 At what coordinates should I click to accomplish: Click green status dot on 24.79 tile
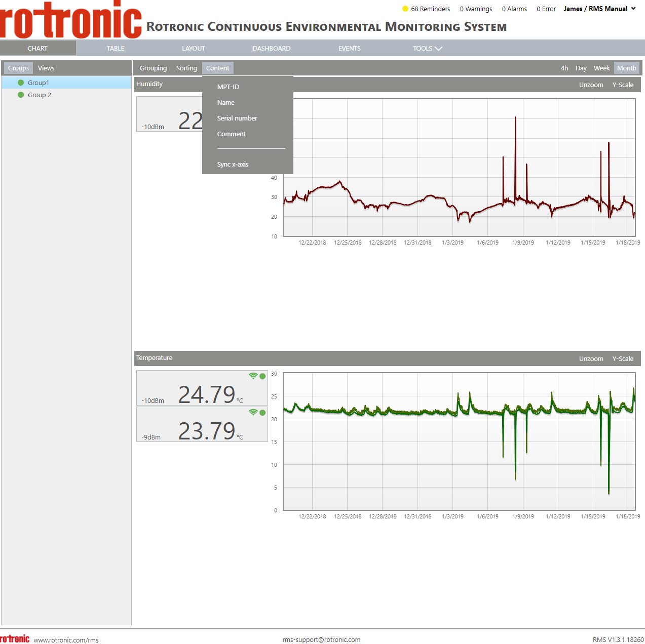262,376
